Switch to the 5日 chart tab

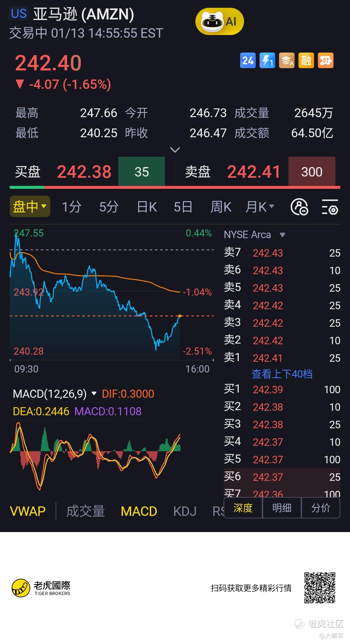[183, 207]
